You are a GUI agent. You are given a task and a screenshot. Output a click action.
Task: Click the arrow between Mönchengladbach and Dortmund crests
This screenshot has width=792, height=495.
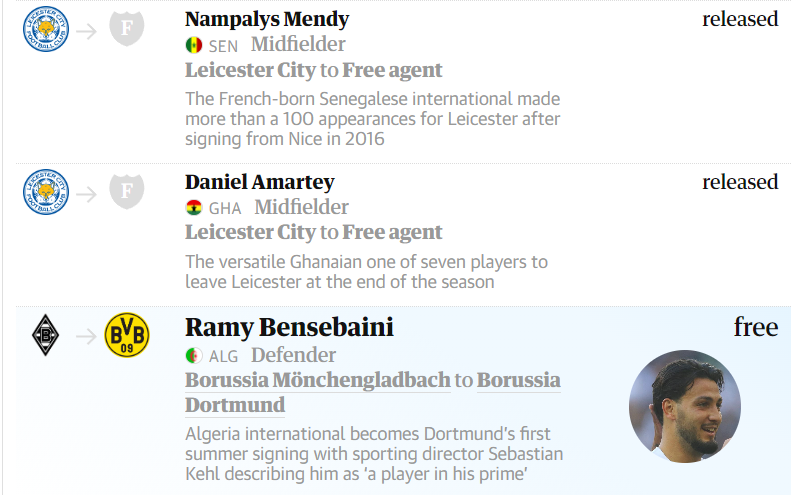point(86,336)
